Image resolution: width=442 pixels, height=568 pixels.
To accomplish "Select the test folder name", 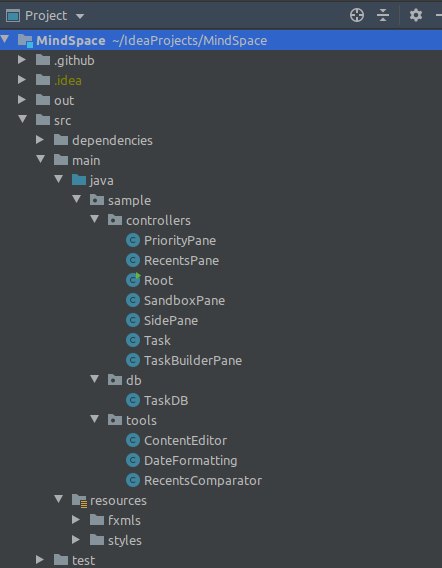I will [83, 560].
